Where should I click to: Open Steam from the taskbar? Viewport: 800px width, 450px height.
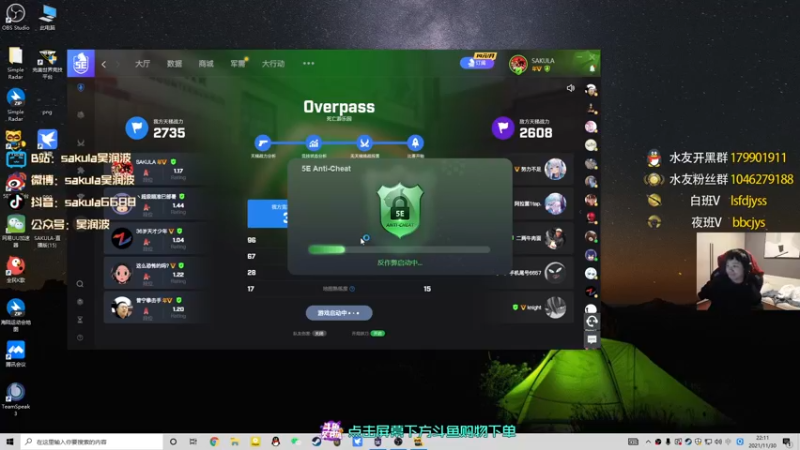pyautogui.click(x=316, y=442)
